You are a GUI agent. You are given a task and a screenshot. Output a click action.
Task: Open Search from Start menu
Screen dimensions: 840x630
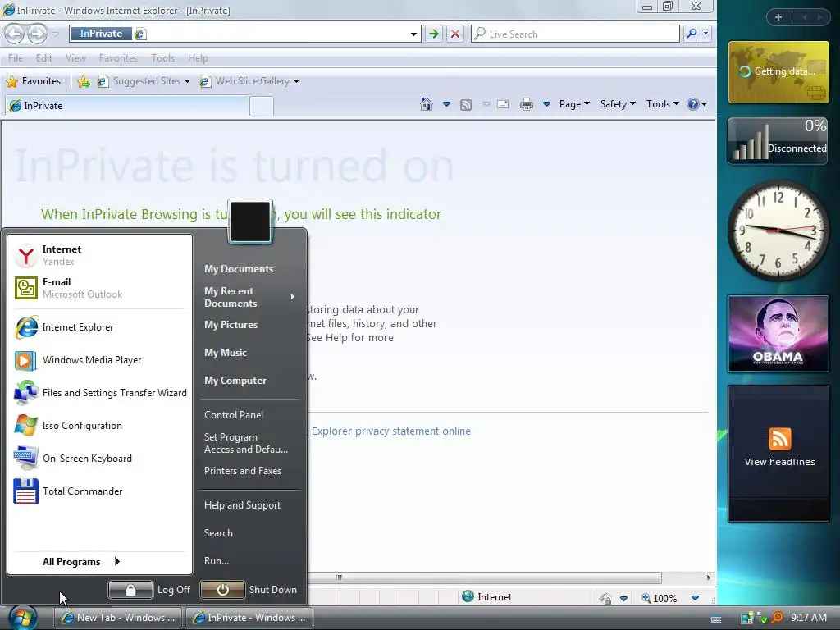point(218,533)
